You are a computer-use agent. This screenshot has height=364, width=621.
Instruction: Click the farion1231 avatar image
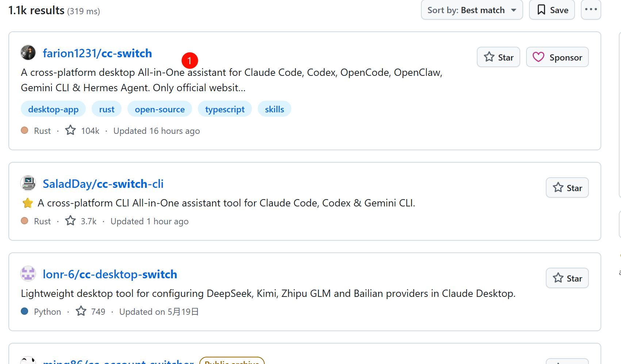point(28,53)
